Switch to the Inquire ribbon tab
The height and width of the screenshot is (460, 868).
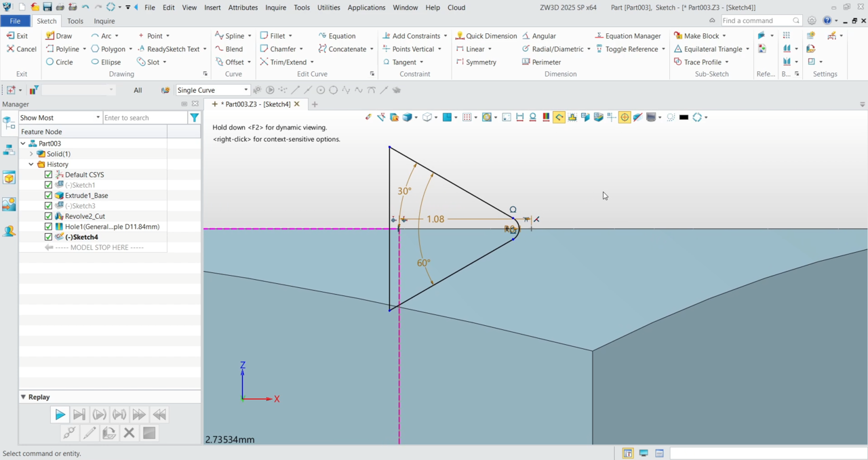(104, 21)
